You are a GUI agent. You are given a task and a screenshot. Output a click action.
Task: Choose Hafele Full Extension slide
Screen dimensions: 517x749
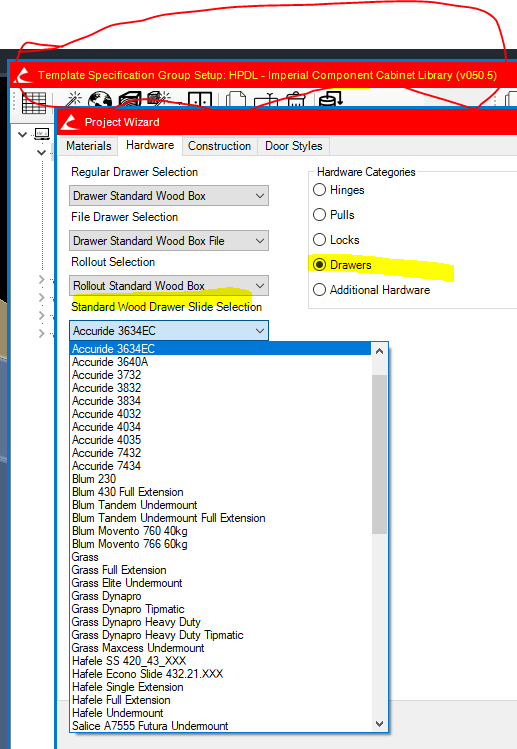220,700
